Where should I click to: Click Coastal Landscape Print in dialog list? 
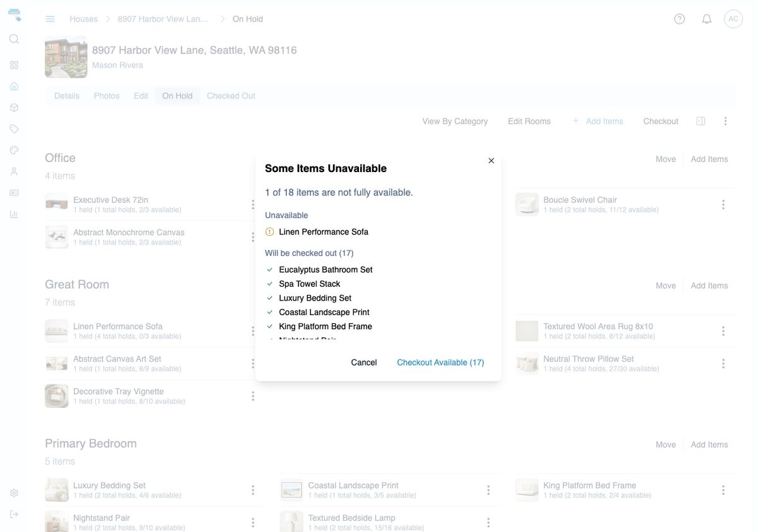coord(324,312)
